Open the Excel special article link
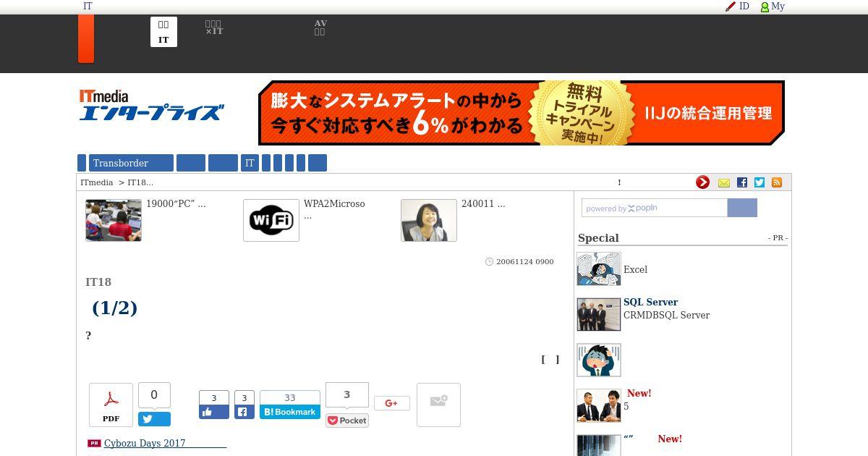Screen dimensions: 868x456 [x=635, y=269]
